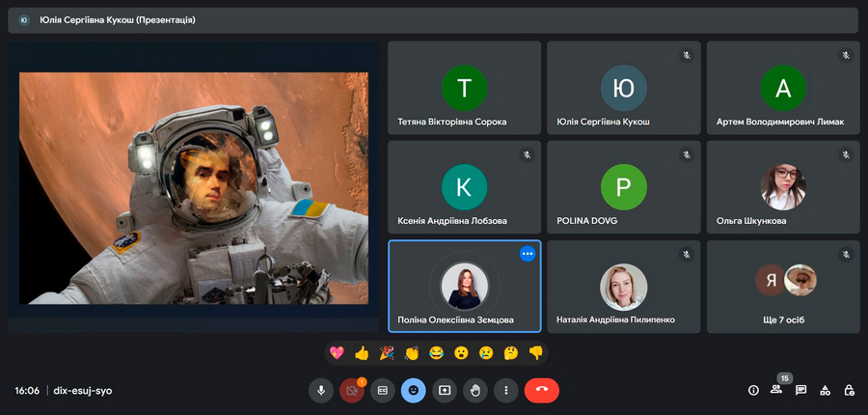
Task: Send the party popper reaction
Action: click(387, 353)
